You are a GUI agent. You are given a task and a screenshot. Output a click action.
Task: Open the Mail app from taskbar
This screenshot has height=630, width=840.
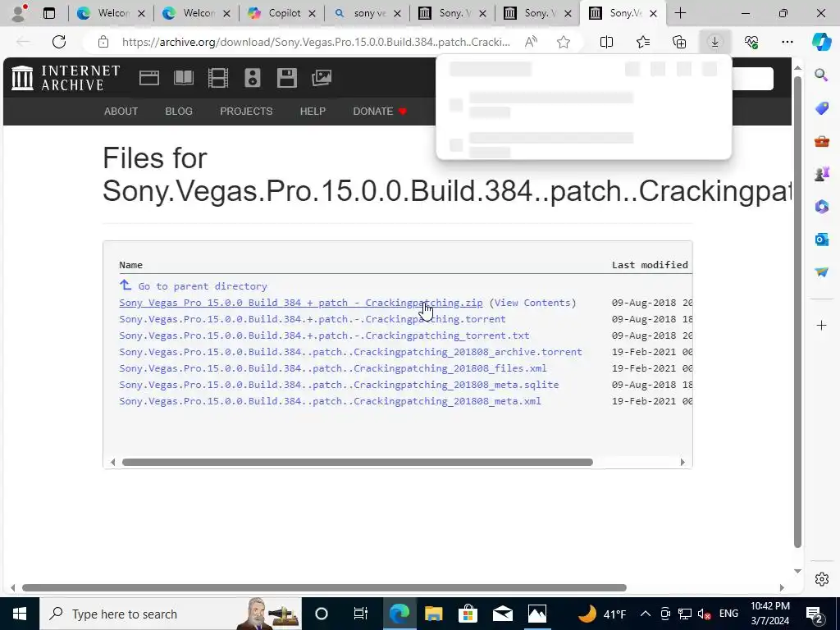click(503, 614)
